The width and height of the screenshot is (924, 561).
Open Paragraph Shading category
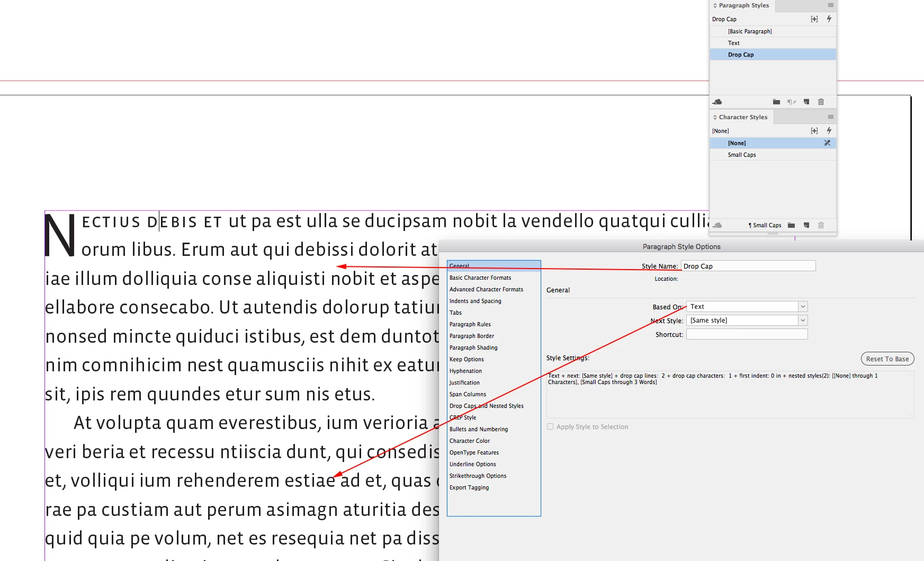click(494, 348)
